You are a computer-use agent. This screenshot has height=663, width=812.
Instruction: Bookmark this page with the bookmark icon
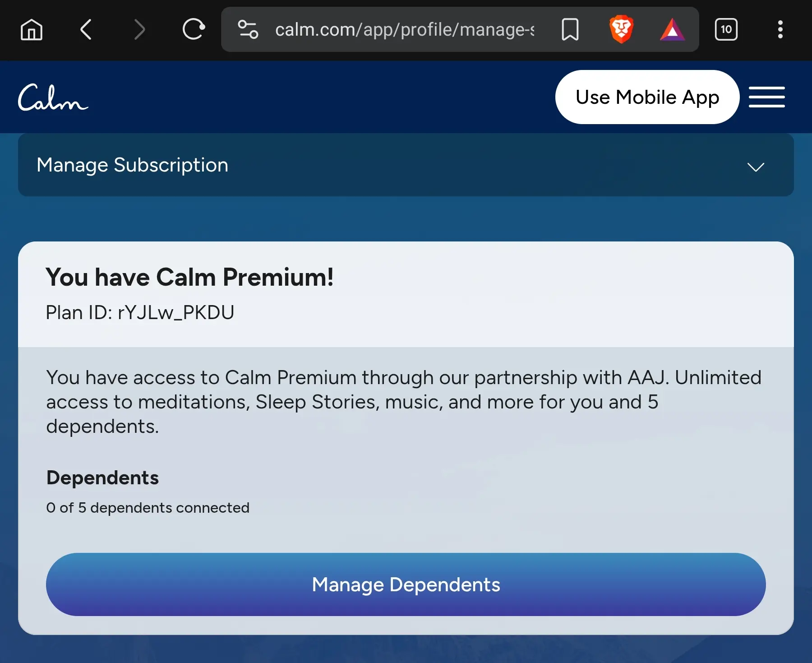(x=570, y=30)
